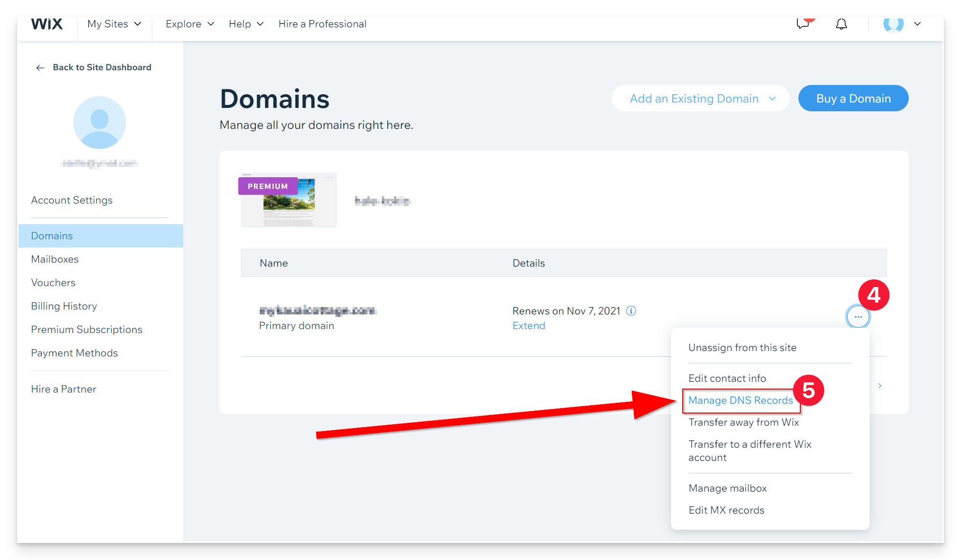Click the Extend link
The height and width of the screenshot is (560, 961).
click(529, 326)
